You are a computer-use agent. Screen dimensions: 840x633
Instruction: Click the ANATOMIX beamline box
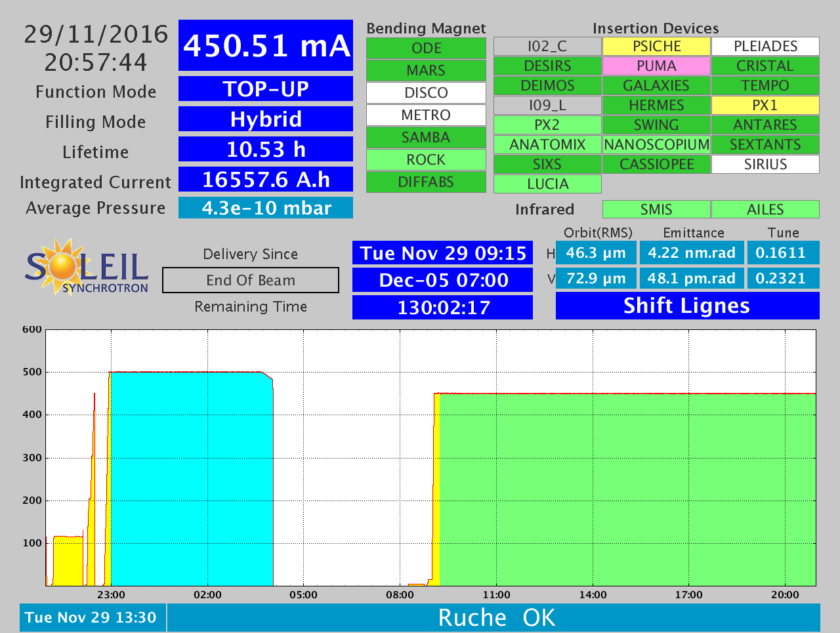547,145
